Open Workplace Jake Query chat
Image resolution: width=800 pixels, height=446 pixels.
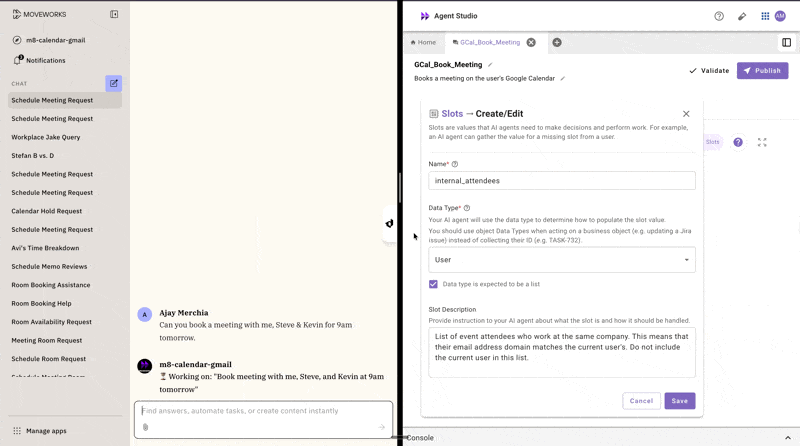point(46,137)
